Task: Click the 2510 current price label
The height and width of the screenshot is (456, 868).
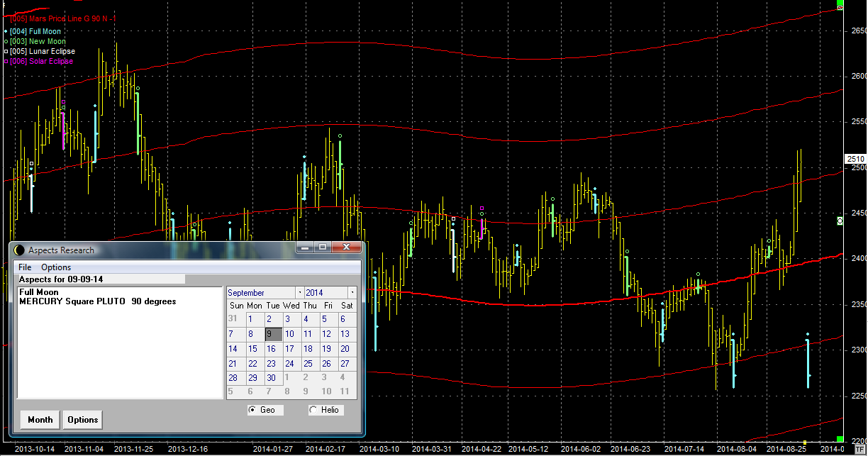Action: click(x=856, y=159)
